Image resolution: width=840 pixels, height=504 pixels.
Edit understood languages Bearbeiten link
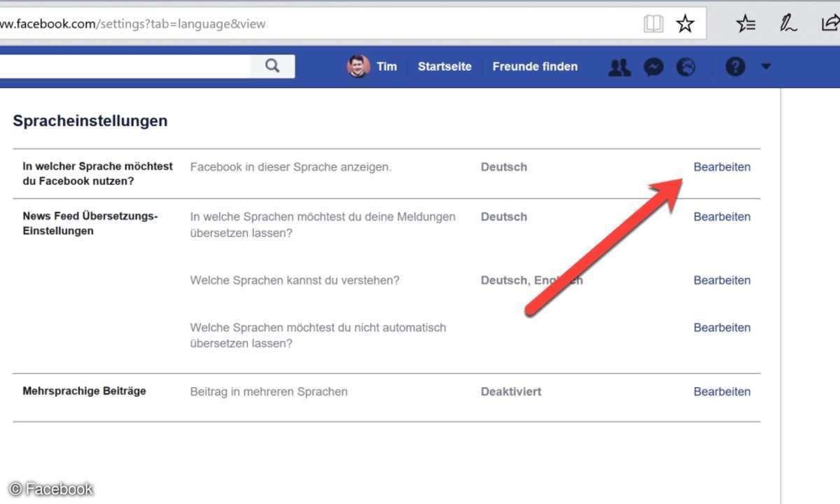(x=722, y=280)
